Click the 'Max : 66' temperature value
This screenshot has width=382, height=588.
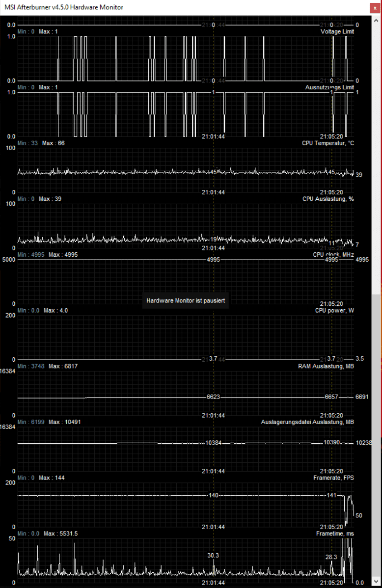54,143
